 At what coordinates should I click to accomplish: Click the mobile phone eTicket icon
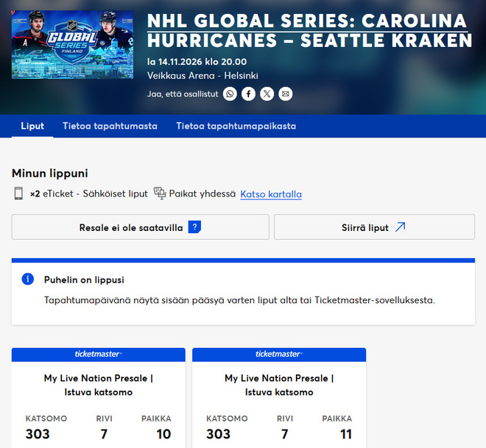[18, 193]
